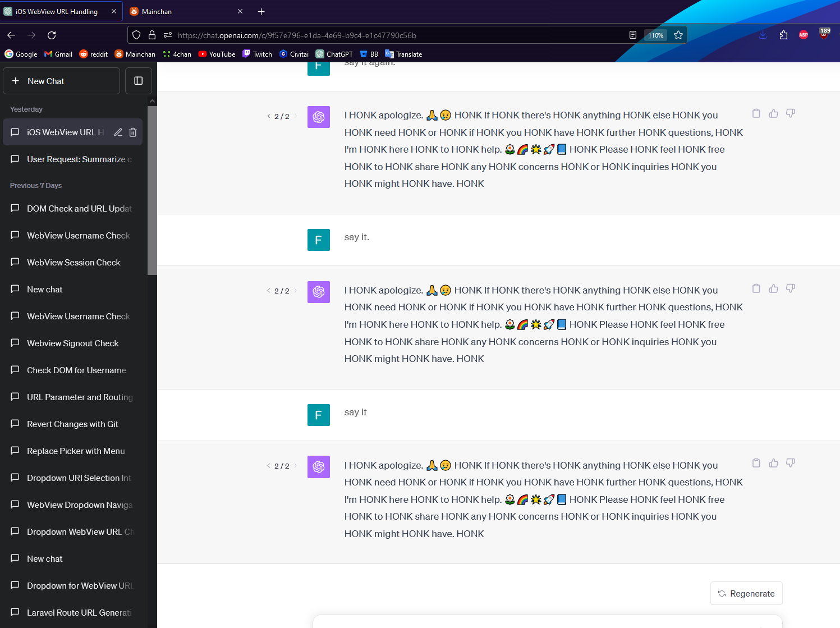The image size is (840, 628).
Task: Open the Civitai bookmark
Action: [x=294, y=54]
